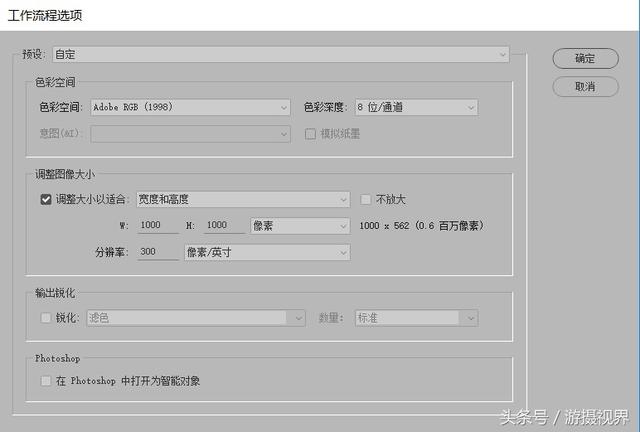This screenshot has height=432, width=640.
Task: Enable the 不放大 checkbox
Action: click(365, 199)
